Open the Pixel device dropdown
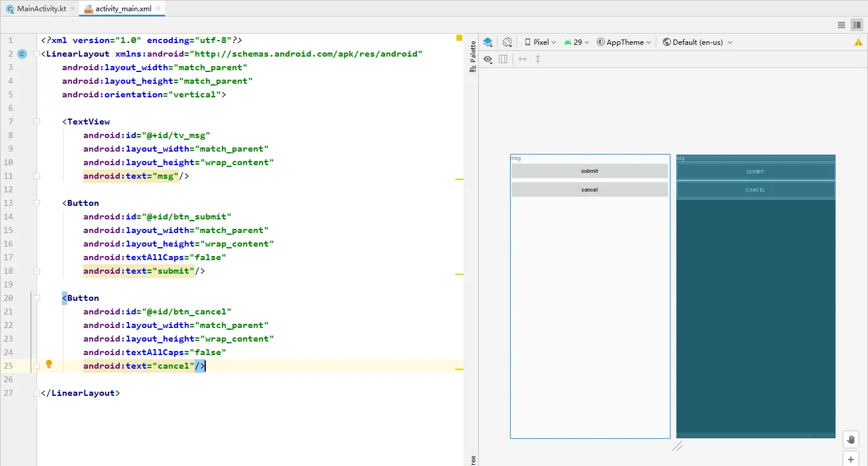Viewport: 868px width, 466px height. [x=540, y=42]
